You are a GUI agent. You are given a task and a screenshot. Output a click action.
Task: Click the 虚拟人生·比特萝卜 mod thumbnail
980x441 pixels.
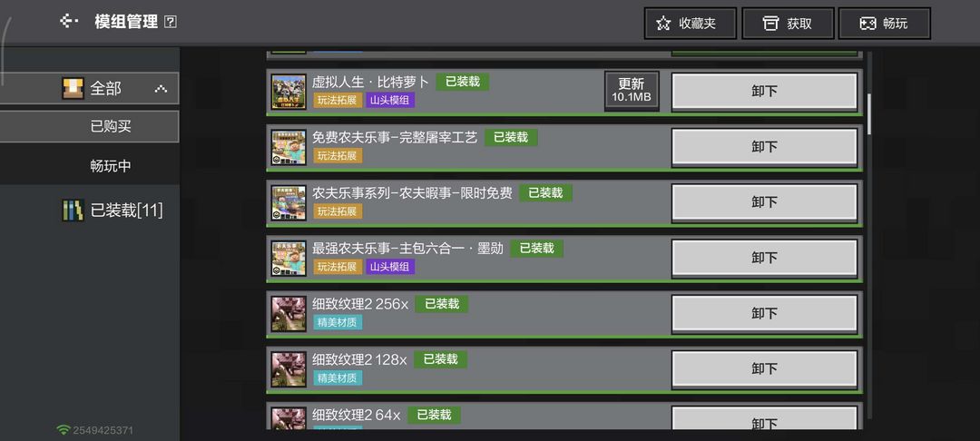coord(289,92)
